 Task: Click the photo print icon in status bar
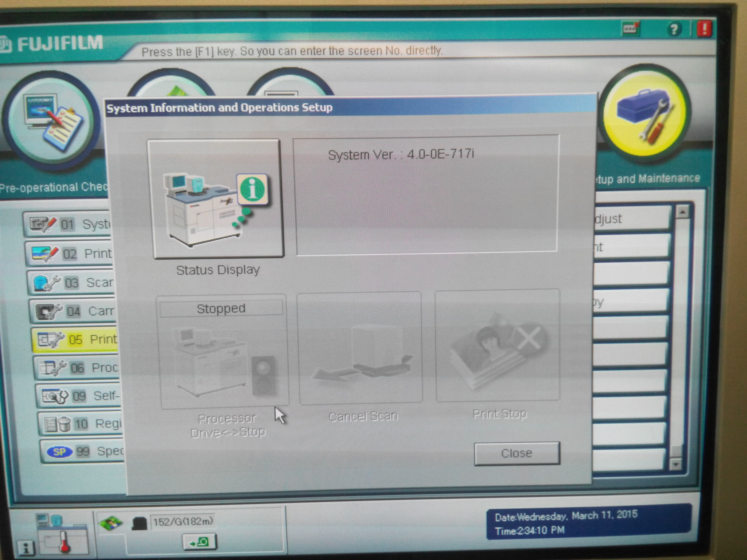(x=111, y=523)
